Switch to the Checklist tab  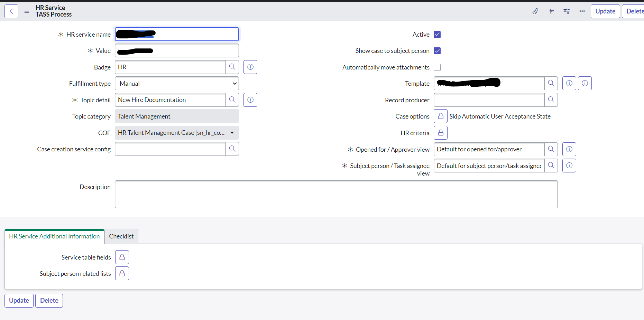pos(121,236)
